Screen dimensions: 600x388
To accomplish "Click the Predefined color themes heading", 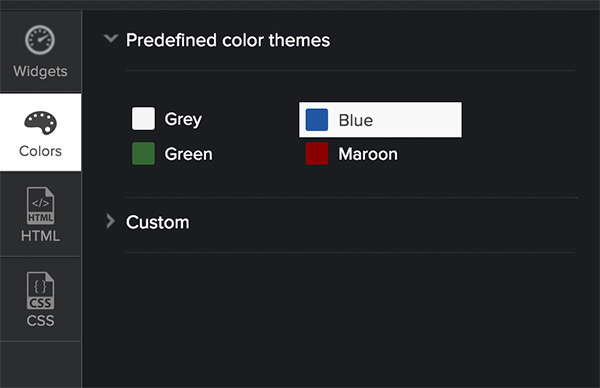I will pos(228,40).
